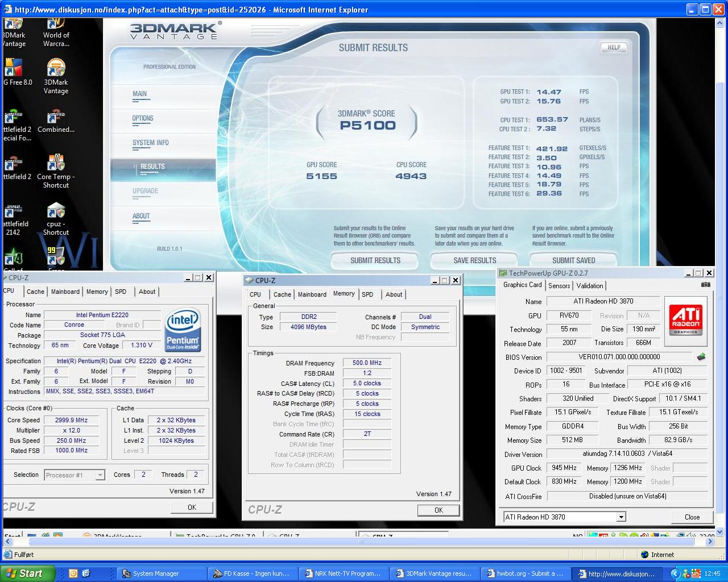Click the horizontal scrollbar right arrow
The height and width of the screenshot is (582, 728).
[710, 542]
